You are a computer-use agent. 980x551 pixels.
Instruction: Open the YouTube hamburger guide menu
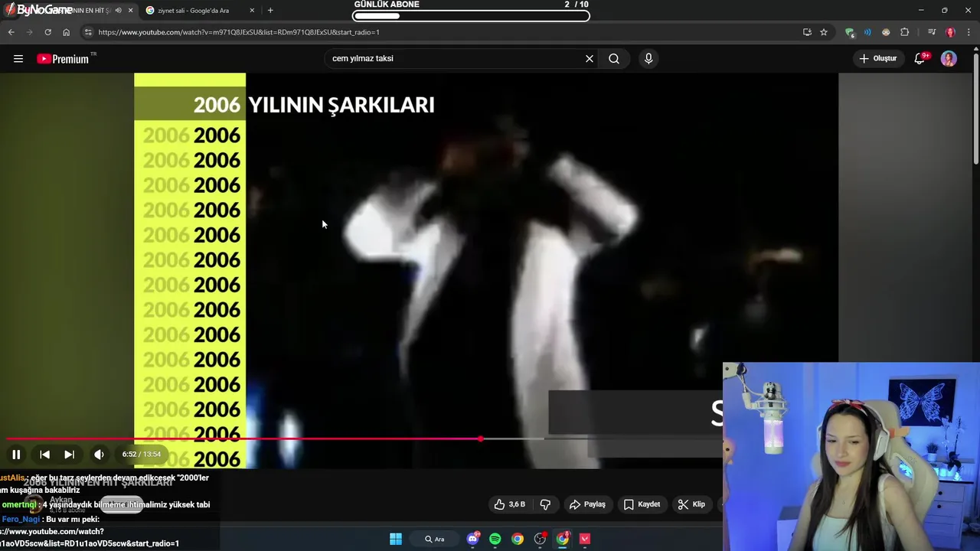pyautogui.click(x=18, y=59)
